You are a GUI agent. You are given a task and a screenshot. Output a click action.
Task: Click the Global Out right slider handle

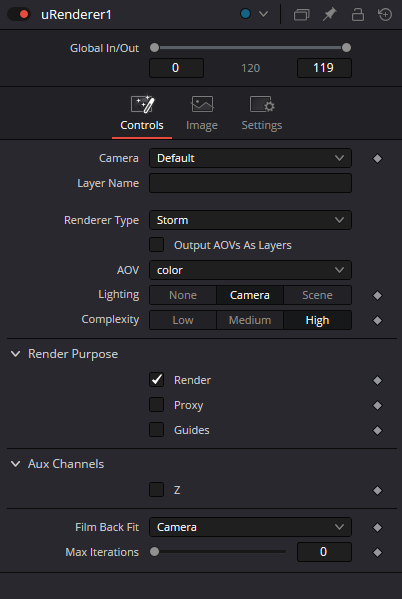[x=346, y=48]
